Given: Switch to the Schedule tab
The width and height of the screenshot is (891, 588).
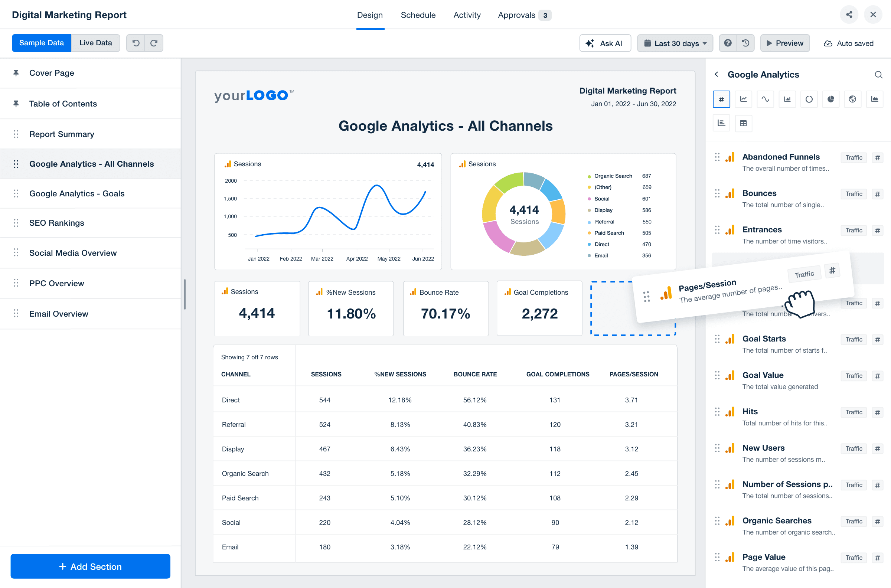Looking at the screenshot, I should coord(418,15).
